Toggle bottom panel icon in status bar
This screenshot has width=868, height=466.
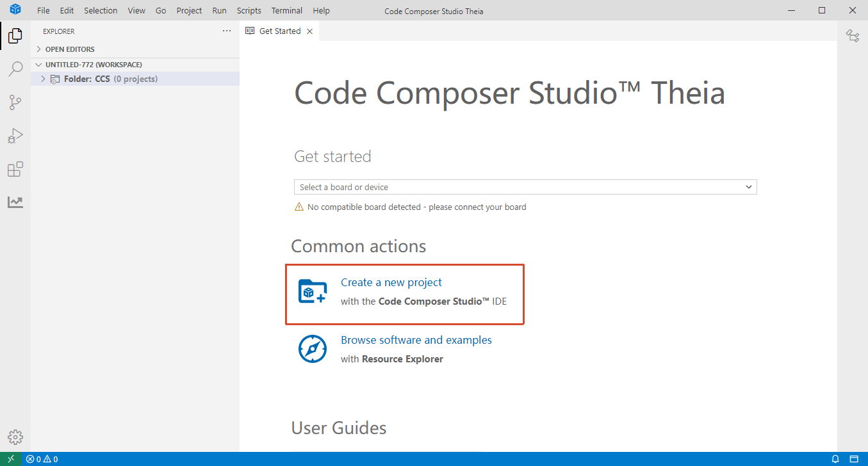click(x=854, y=459)
